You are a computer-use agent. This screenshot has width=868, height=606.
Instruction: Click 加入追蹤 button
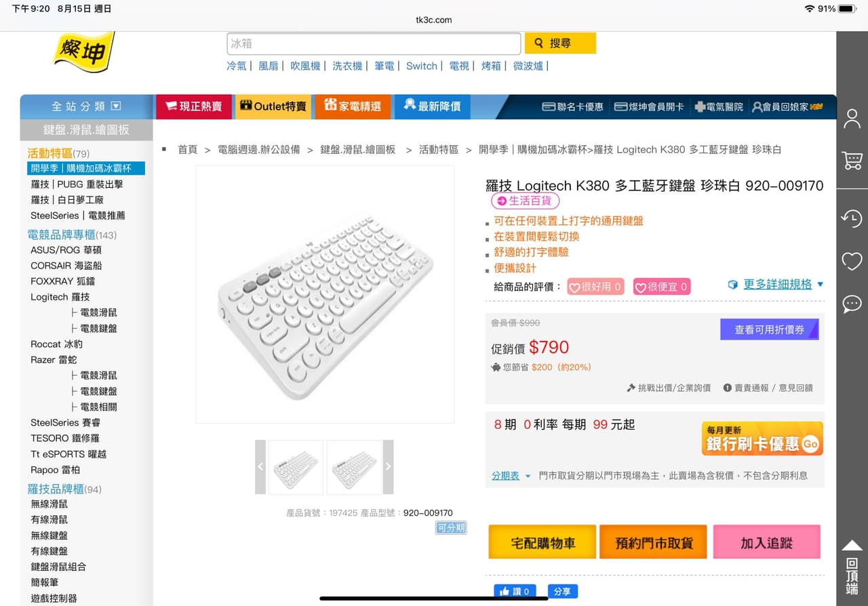pyautogui.click(x=766, y=542)
